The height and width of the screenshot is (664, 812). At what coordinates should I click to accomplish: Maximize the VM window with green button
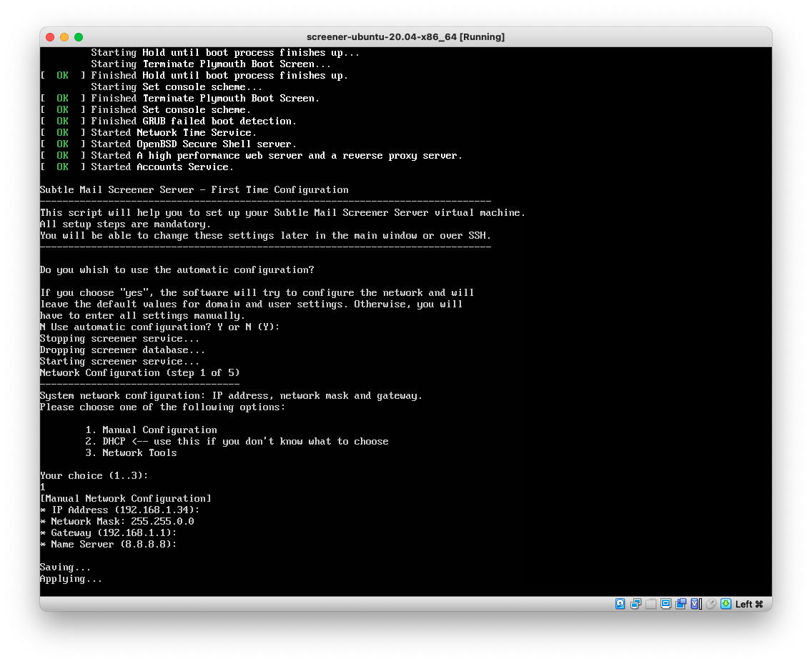click(x=79, y=37)
